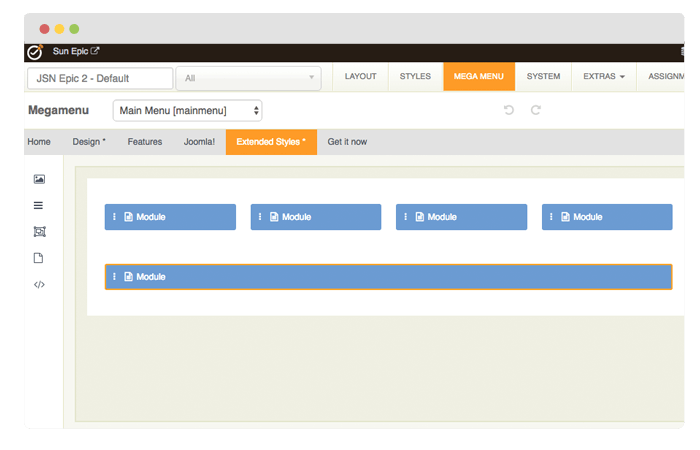This screenshot has height=450, width=700.
Task: Open the Main Menu [mainmenu] dropdown
Action: click(188, 110)
